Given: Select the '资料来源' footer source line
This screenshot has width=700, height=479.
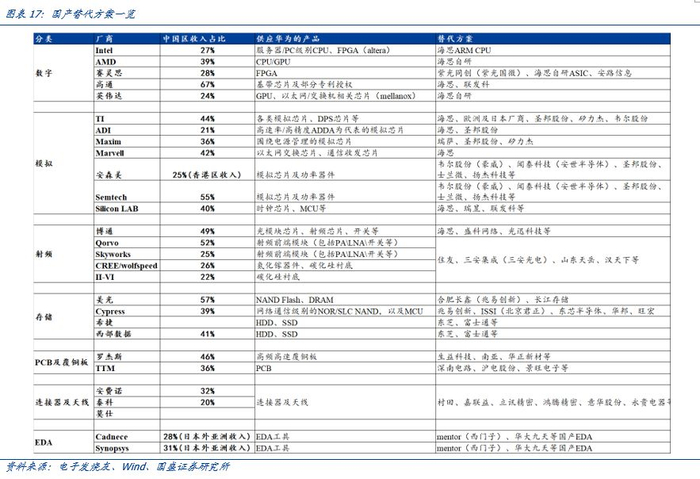Looking at the screenshot, I should (117, 467).
